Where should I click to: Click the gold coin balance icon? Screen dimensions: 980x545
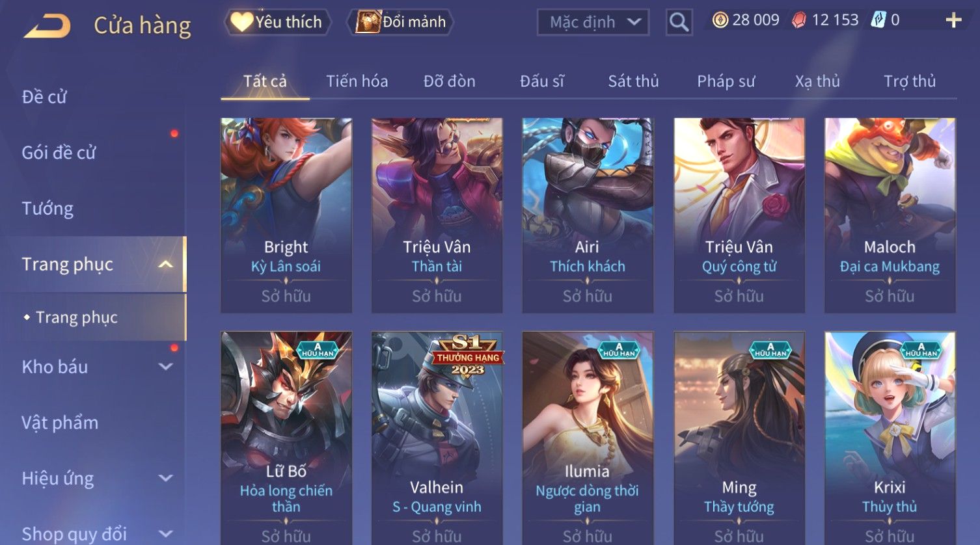[720, 20]
